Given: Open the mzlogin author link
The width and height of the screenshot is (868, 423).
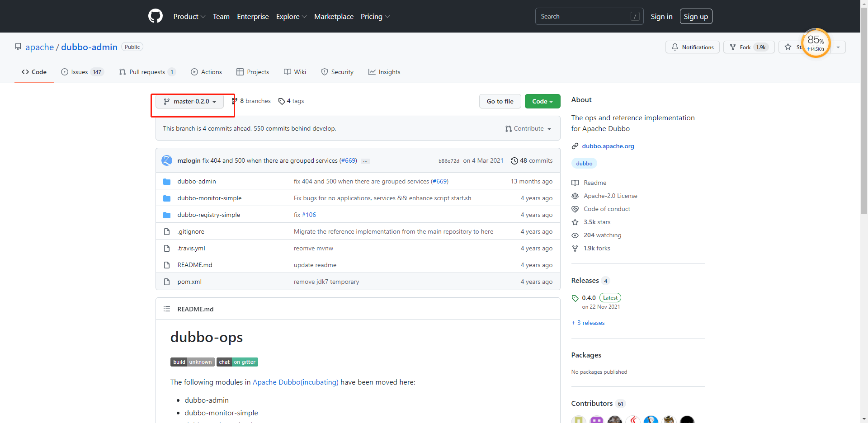Looking at the screenshot, I should point(189,160).
